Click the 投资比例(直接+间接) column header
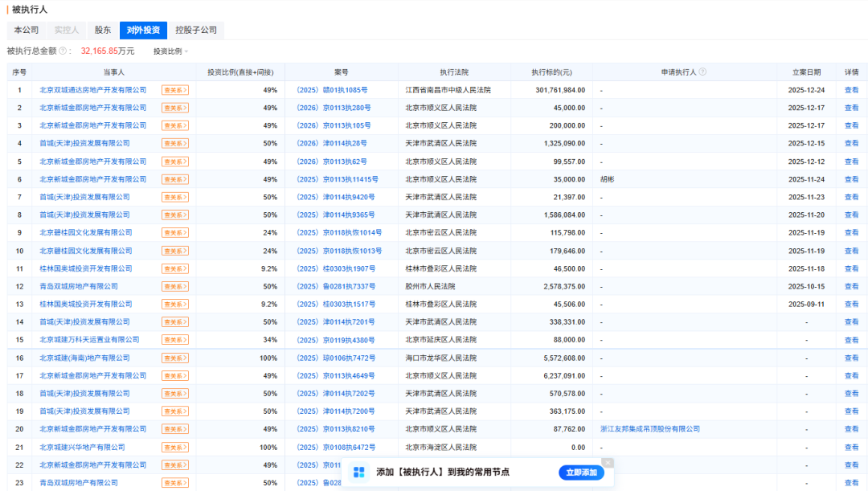Image resolution: width=868 pixels, height=491 pixels. click(x=241, y=72)
